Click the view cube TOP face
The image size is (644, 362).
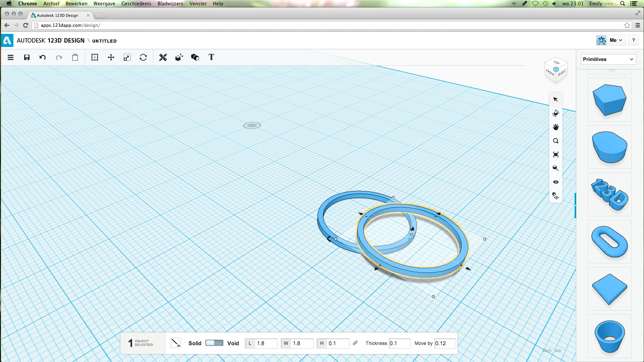pos(556,63)
